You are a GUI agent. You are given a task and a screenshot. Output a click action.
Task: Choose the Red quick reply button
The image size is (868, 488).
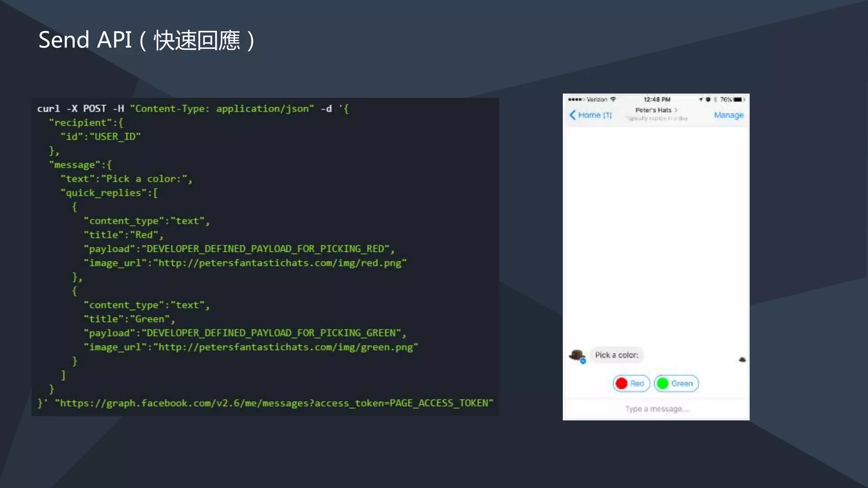pyautogui.click(x=632, y=383)
